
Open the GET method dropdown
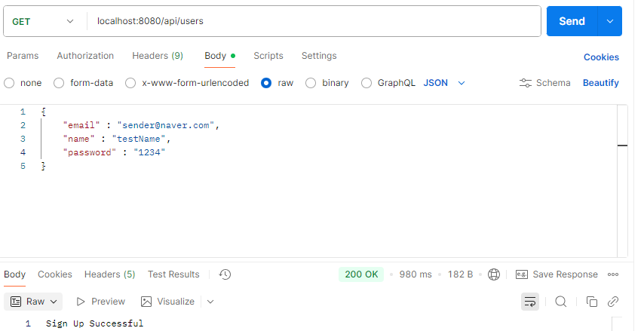pyautogui.click(x=43, y=21)
